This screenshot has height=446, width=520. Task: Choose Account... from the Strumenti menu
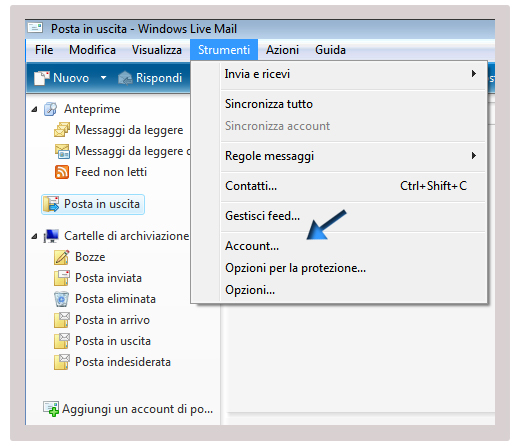pos(252,246)
